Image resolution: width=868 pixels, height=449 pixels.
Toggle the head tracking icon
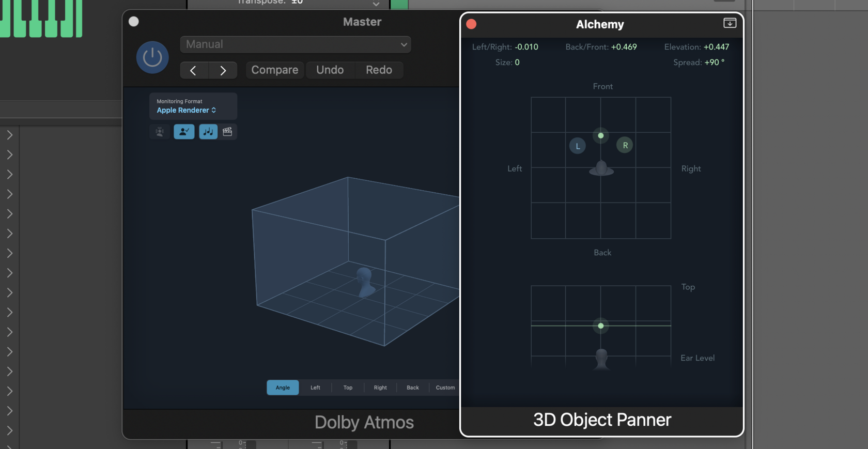click(160, 132)
